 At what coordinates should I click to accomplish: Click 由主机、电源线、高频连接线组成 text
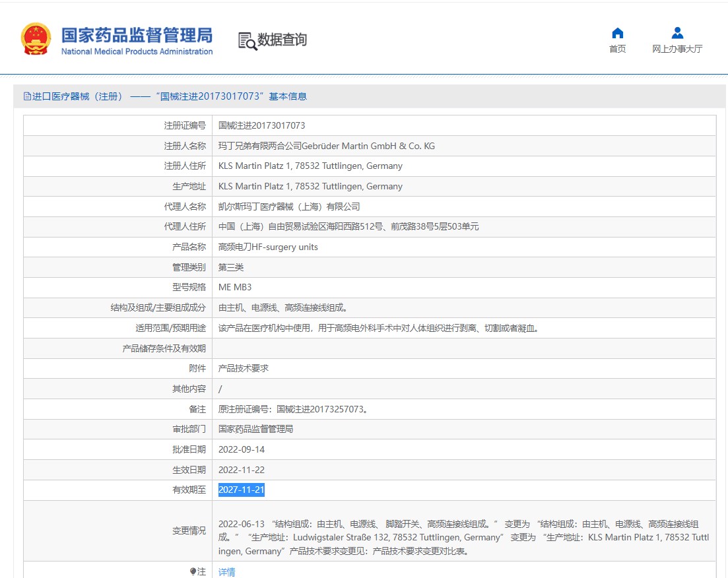[282, 307]
